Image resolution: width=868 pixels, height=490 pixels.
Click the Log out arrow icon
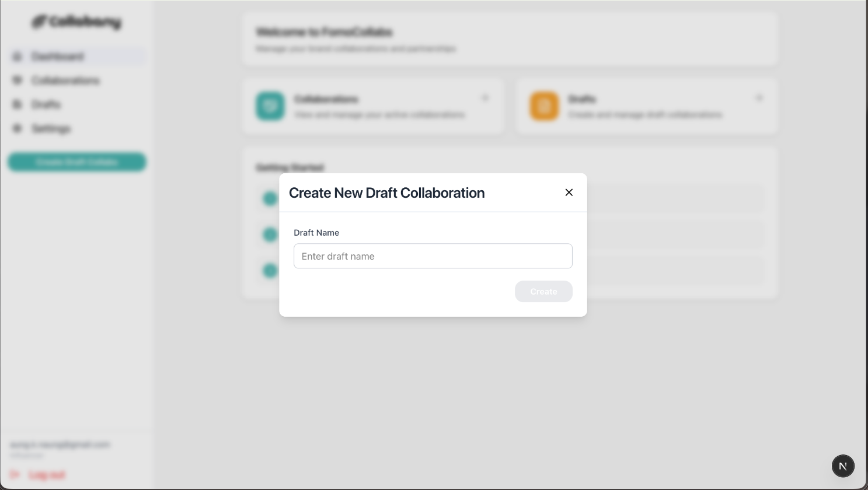coord(15,475)
